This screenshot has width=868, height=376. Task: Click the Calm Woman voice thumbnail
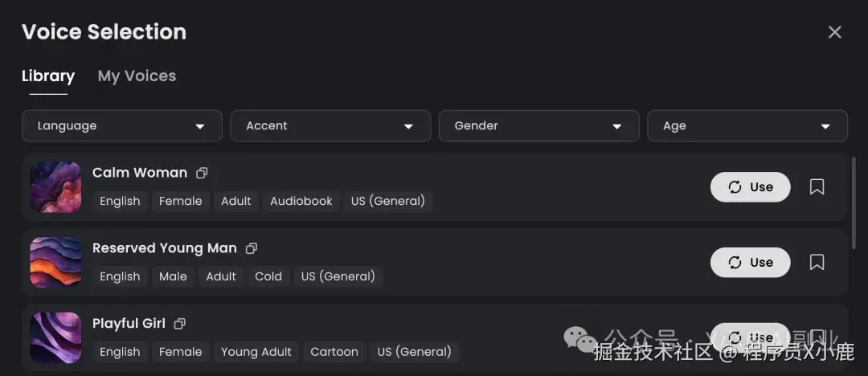[x=56, y=187]
